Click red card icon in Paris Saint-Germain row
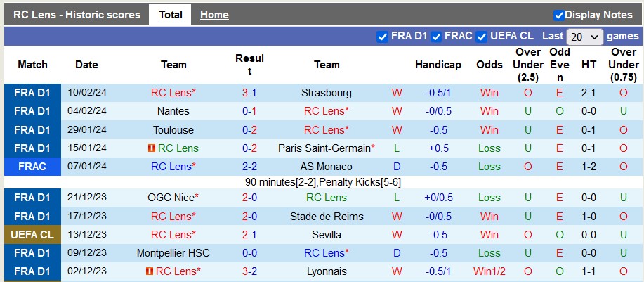 (151, 148)
